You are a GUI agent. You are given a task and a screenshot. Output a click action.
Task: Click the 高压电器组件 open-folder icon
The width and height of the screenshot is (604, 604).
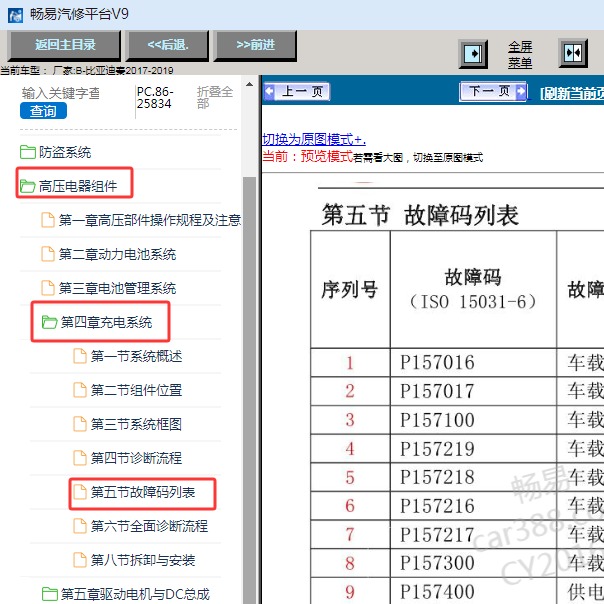coord(28,186)
